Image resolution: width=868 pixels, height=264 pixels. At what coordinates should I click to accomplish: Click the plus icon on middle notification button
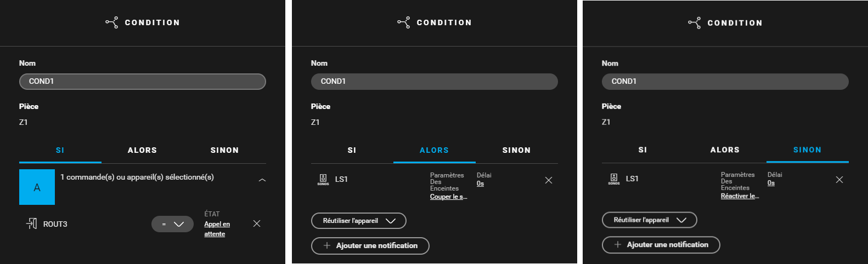pyautogui.click(x=327, y=245)
